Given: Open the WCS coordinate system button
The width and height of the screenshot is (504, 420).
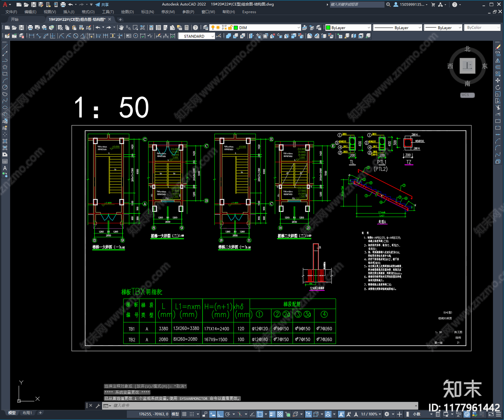Looking at the screenshot, I should (x=467, y=95).
